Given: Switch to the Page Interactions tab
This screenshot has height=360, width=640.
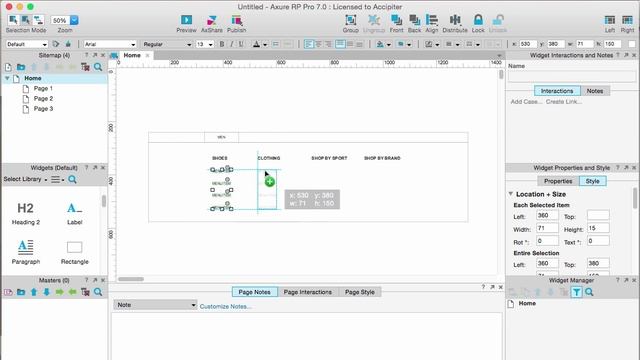Looking at the screenshot, I should click(x=308, y=292).
